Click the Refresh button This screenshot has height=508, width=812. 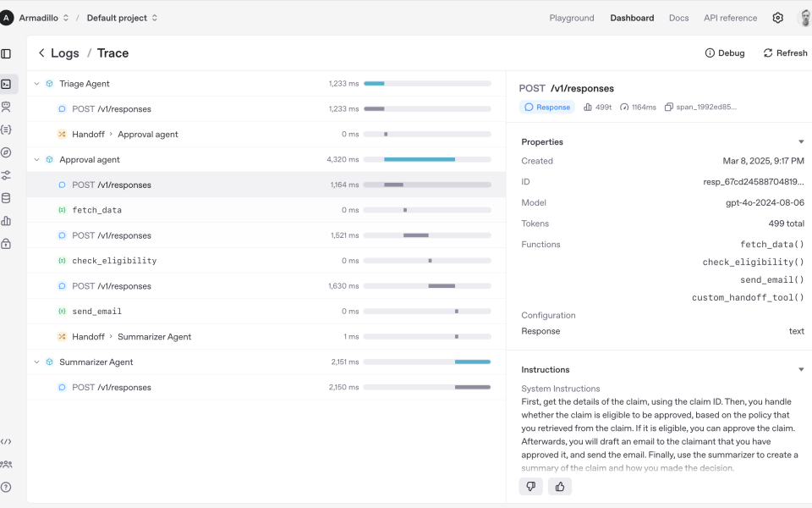pos(785,52)
